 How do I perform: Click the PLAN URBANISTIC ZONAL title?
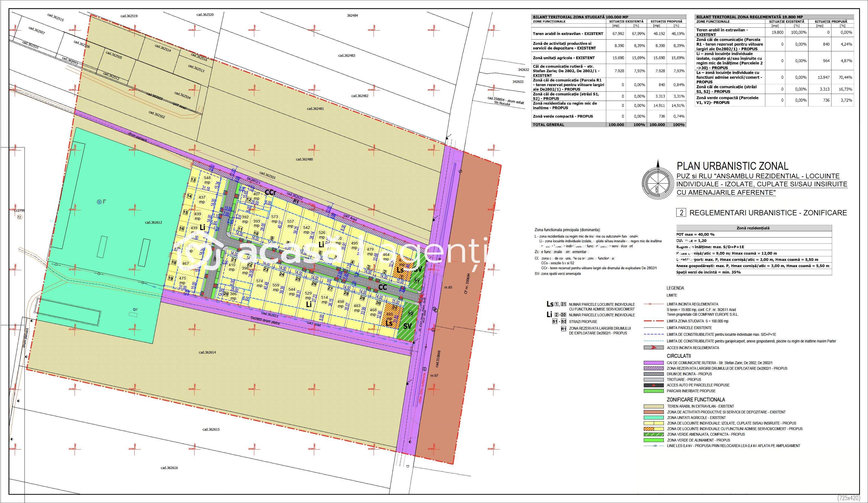pyautogui.click(x=732, y=166)
